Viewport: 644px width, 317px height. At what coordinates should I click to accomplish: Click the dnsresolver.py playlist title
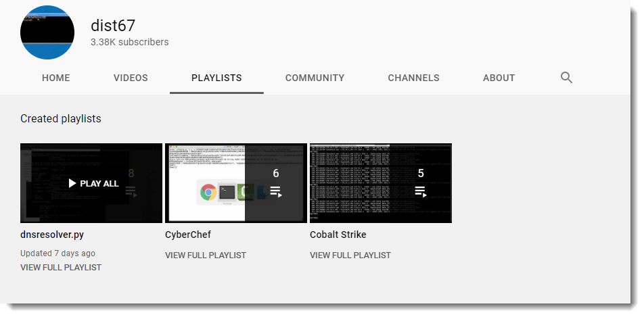(52, 235)
